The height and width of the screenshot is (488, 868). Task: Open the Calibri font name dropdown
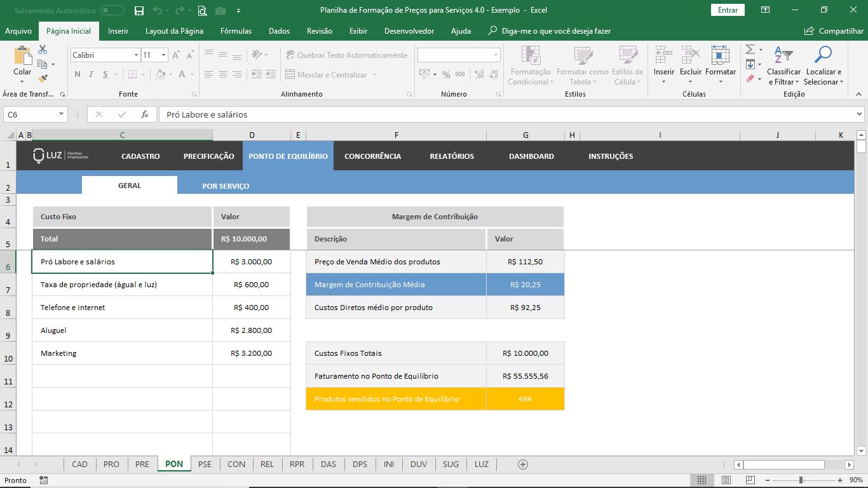click(136, 55)
